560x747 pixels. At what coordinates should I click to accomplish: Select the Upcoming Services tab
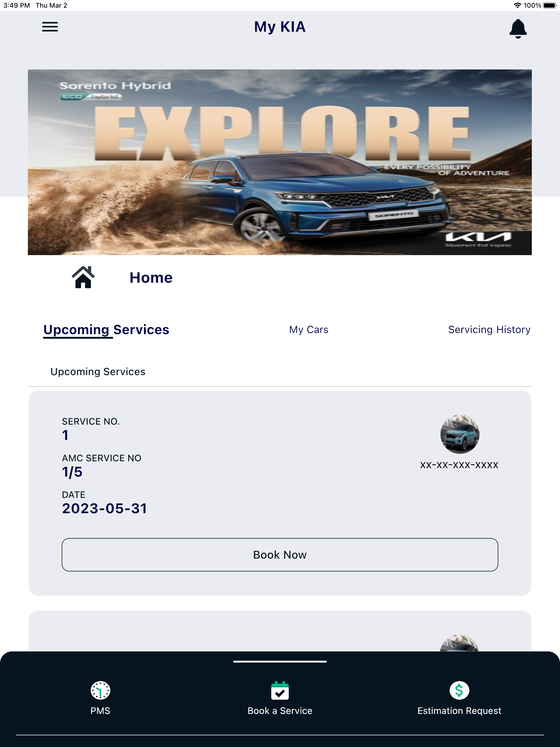pyautogui.click(x=106, y=329)
